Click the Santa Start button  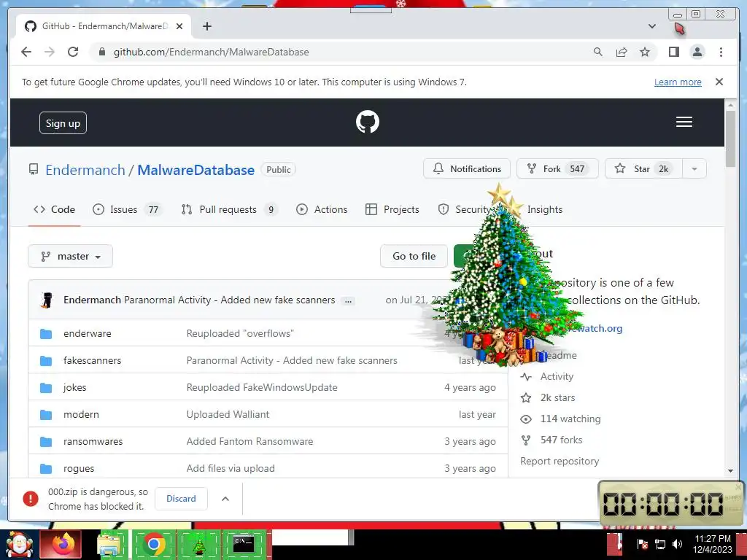[19, 544]
